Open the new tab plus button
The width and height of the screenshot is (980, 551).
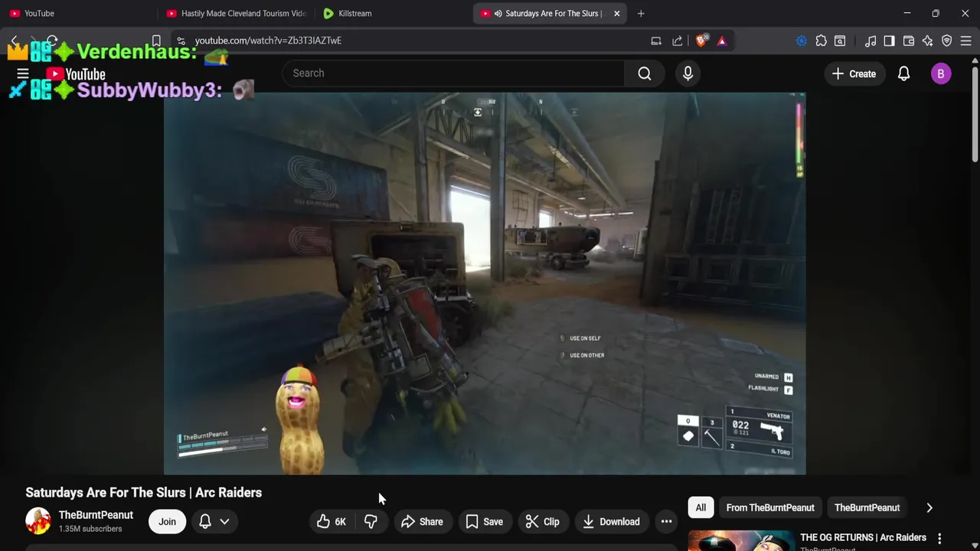tap(641, 13)
